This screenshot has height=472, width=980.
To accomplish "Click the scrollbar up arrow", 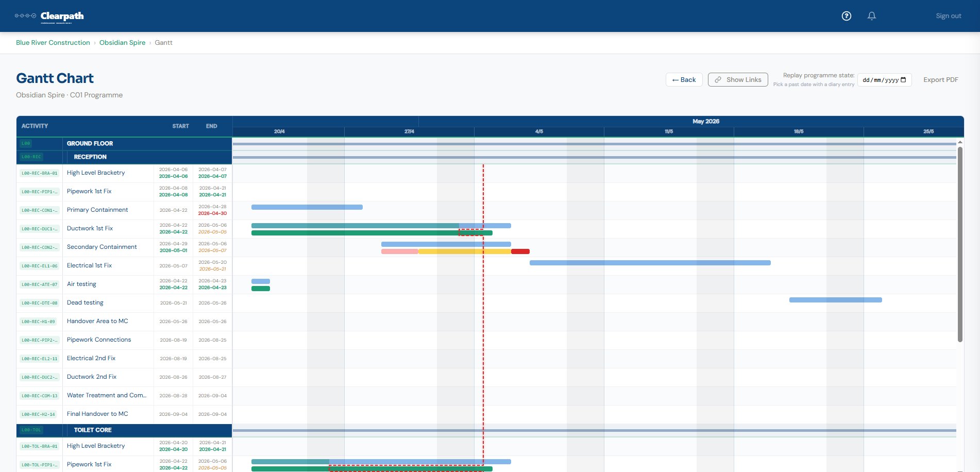I will pos(960,142).
